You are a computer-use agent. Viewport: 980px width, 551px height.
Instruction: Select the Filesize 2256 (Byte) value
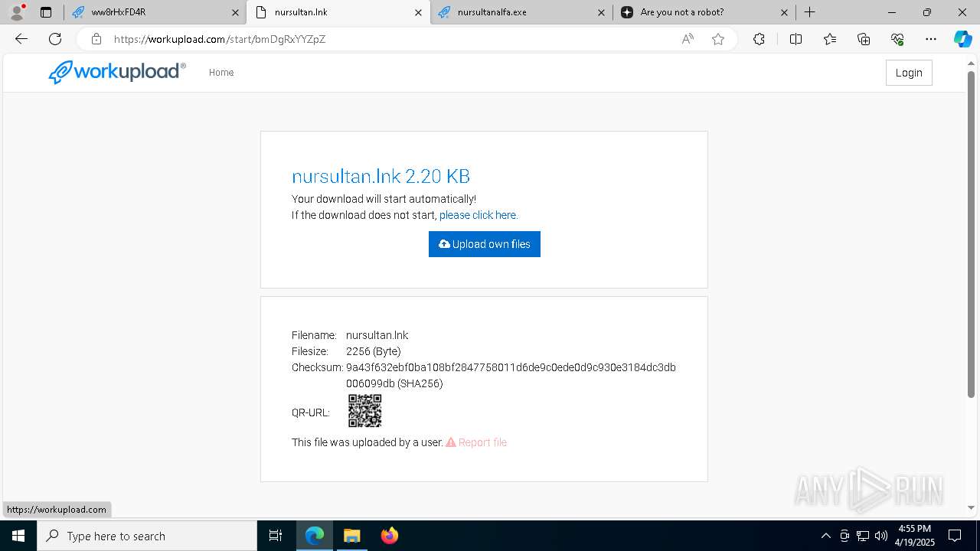click(373, 351)
